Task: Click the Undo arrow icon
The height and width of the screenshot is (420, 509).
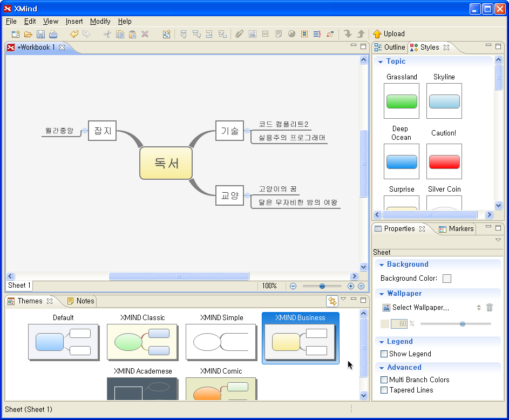Action: 74,34
